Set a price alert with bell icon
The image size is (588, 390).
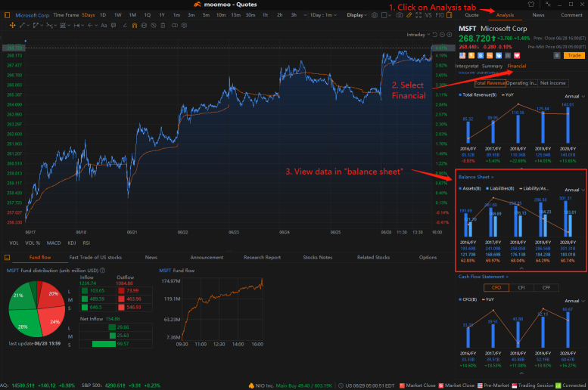tap(557, 55)
